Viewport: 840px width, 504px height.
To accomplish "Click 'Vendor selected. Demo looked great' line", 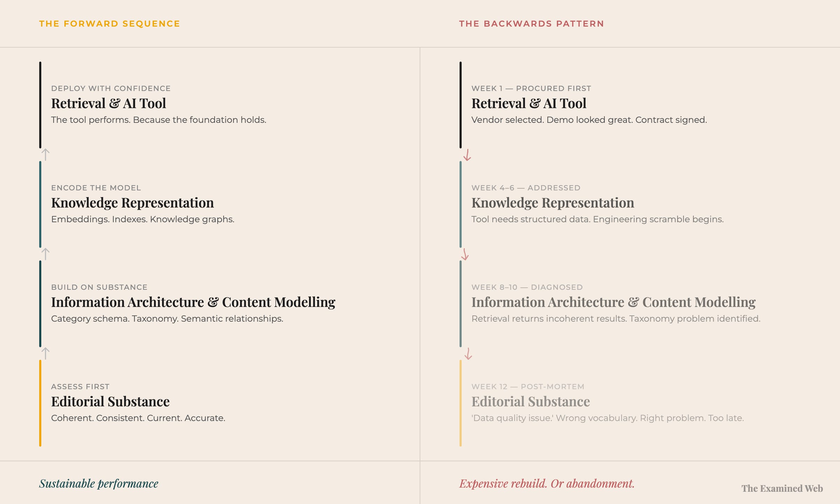I will tap(589, 120).
